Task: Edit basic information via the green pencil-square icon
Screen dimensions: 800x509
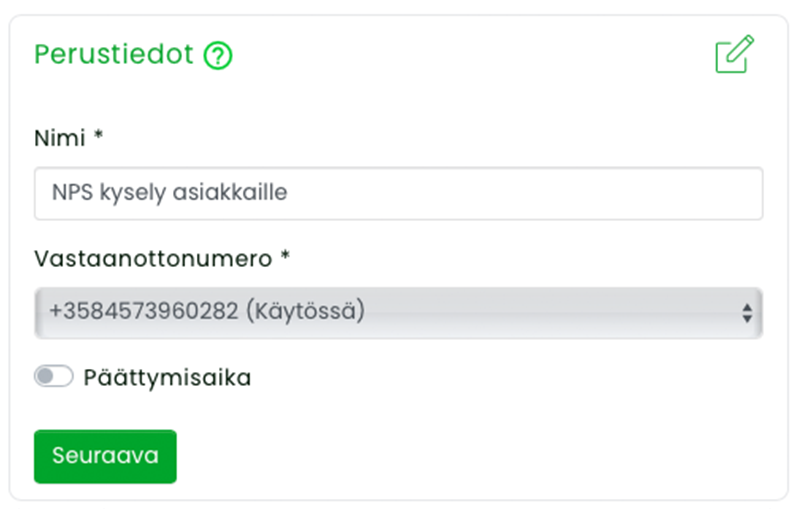Action: click(734, 54)
